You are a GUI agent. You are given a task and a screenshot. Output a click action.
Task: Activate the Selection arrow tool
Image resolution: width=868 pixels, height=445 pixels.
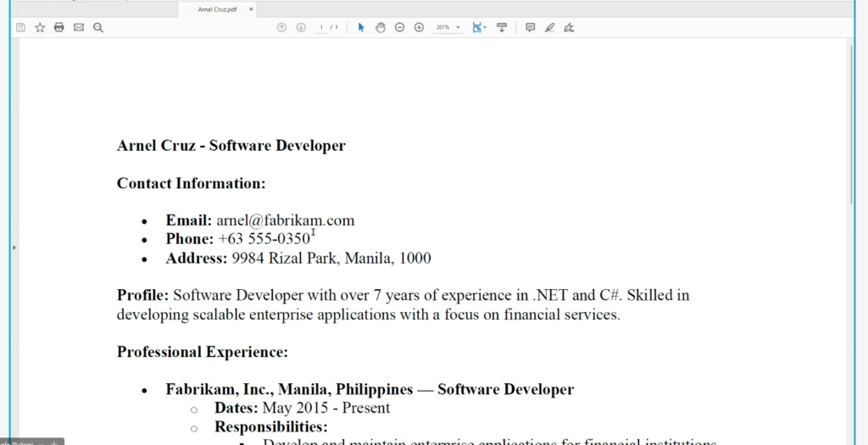coord(361,28)
